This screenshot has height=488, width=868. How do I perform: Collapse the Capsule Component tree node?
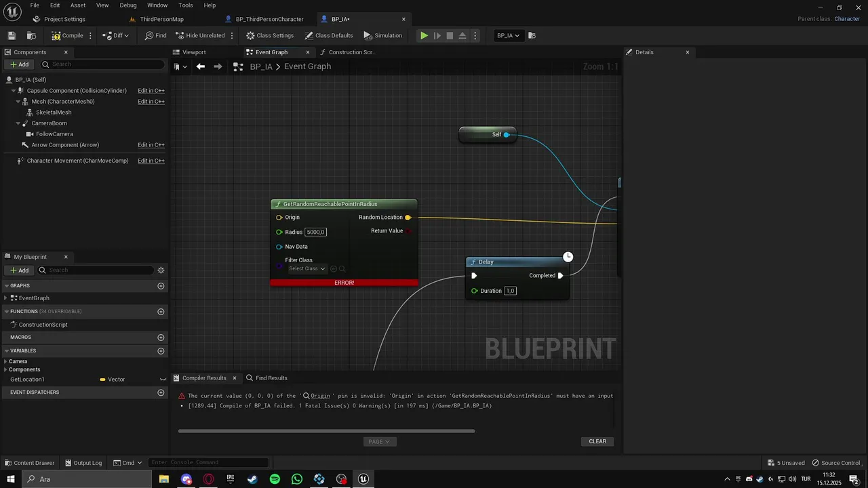(x=14, y=91)
